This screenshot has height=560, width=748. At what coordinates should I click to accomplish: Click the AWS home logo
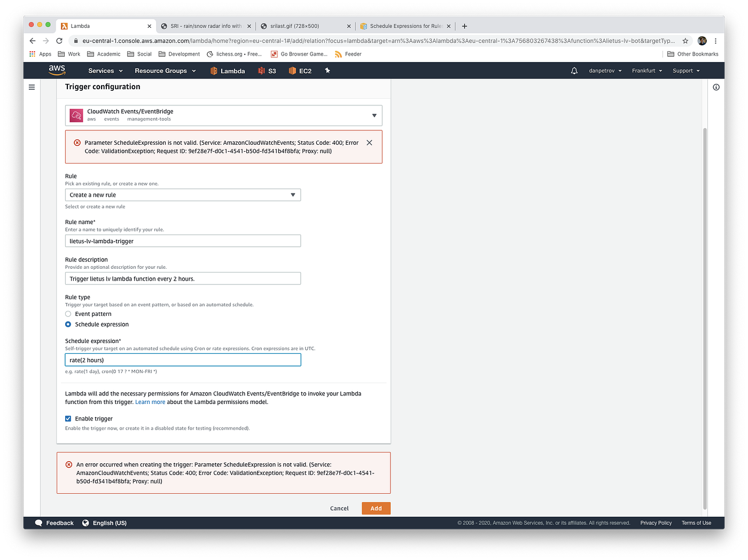click(x=57, y=70)
